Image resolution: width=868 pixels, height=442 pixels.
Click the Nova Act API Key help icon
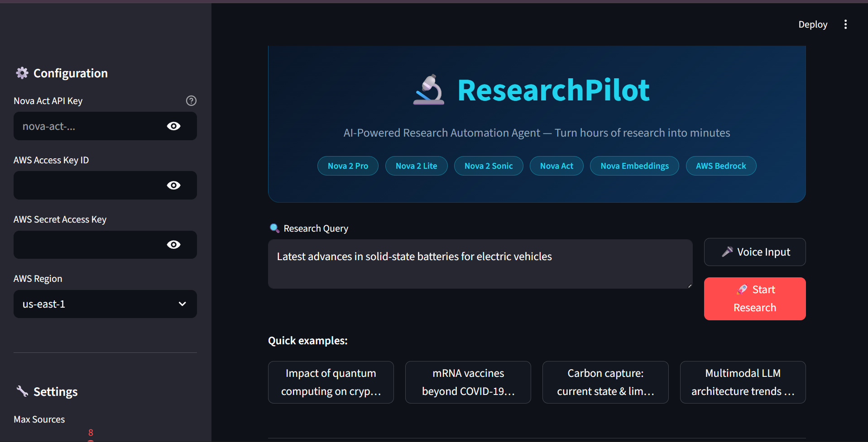(x=191, y=101)
